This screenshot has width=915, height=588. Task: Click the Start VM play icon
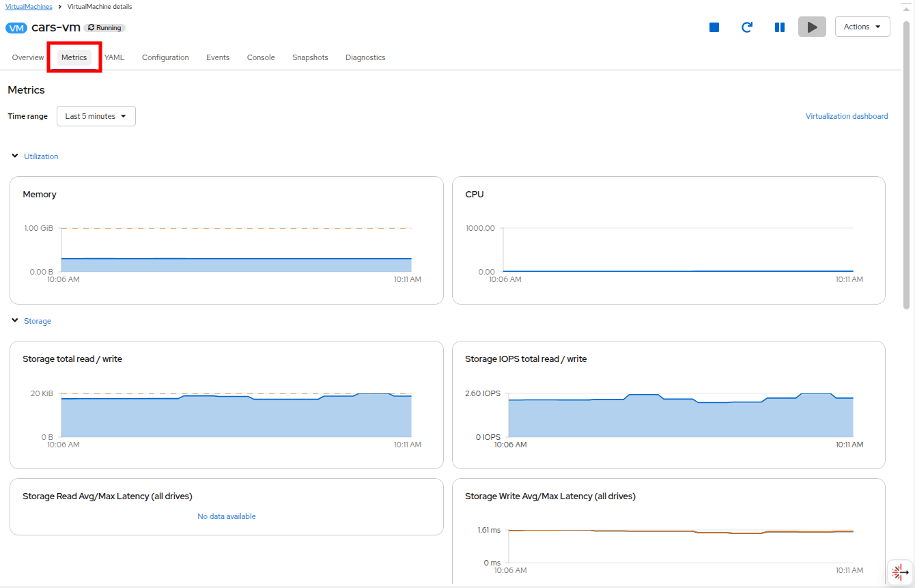812,27
